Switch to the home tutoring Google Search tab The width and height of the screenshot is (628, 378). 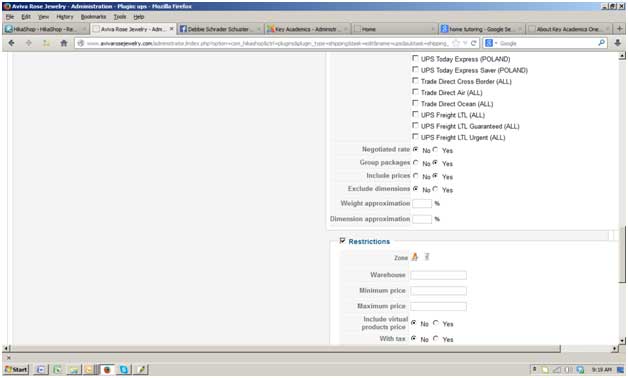tap(481, 29)
